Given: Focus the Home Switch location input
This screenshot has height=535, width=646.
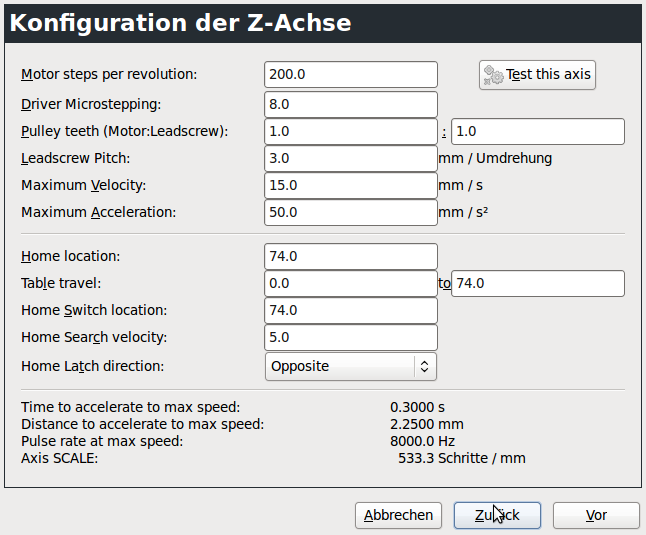Looking at the screenshot, I should [351, 310].
